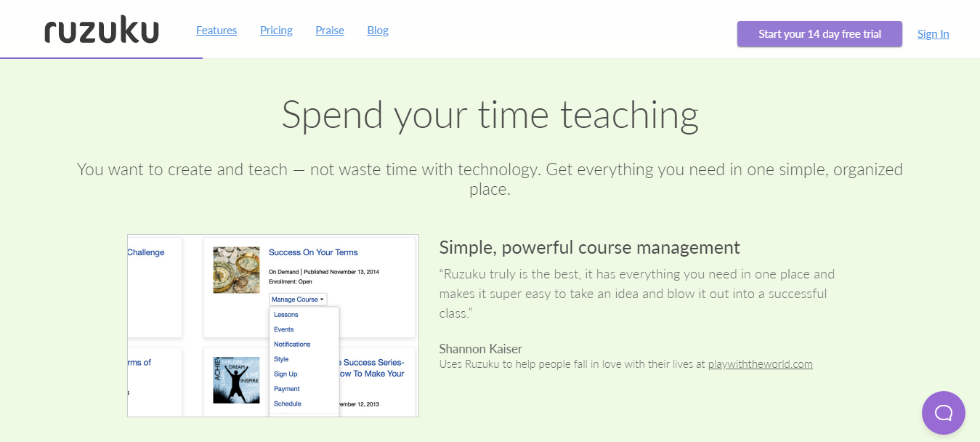Screen dimensions: 980x442
Task: Choose Events from the dropdown list
Action: 283,329
